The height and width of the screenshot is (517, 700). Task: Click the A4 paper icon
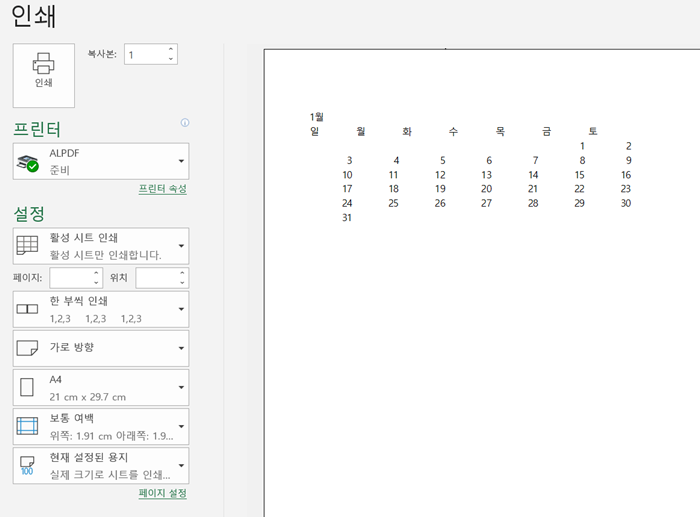click(x=27, y=387)
